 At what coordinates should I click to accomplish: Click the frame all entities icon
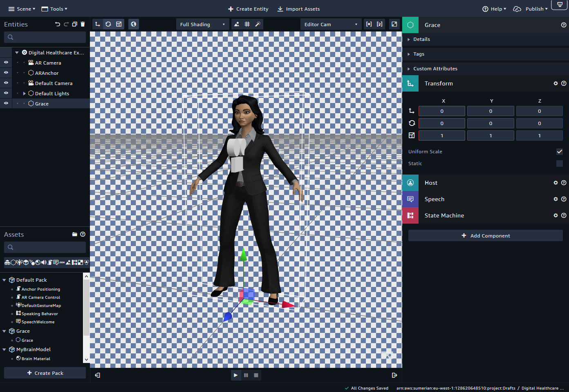pos(380,24)
